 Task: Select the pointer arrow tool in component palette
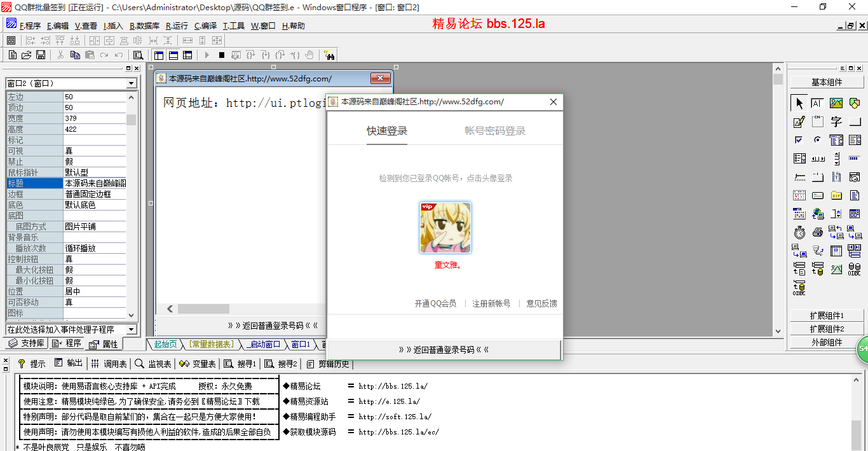pos(799,103)
